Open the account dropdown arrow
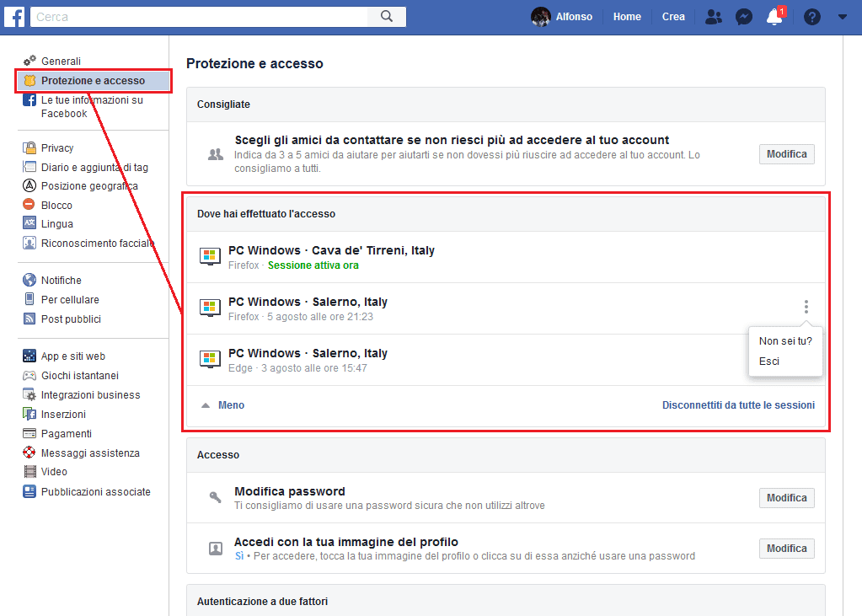 pos(842,17)
